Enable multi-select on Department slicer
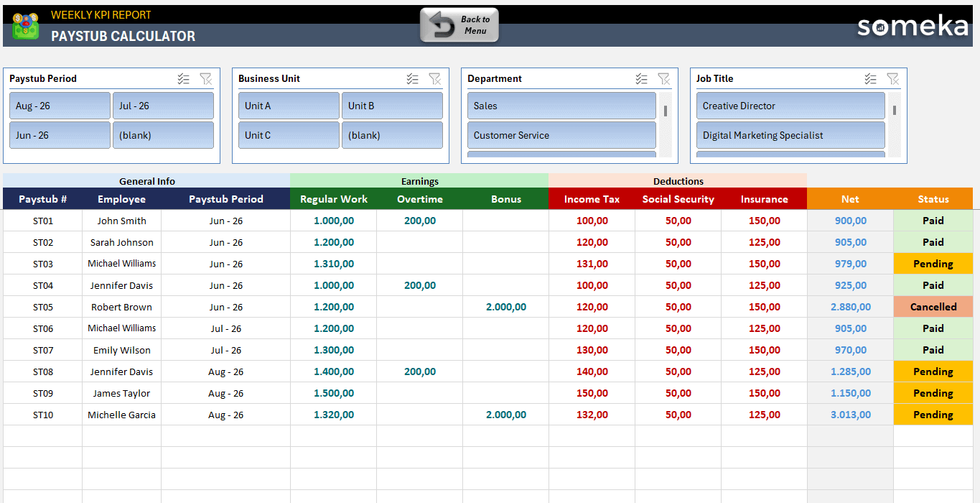Screen dimensions: 980x503 (x=642, y=79)
